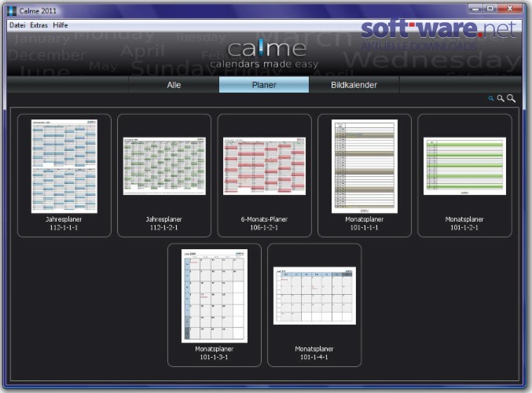Select Jahresplaner 112-1-2-1 thumbnail
Screen dimensions: 532x393
coord(164,166)
